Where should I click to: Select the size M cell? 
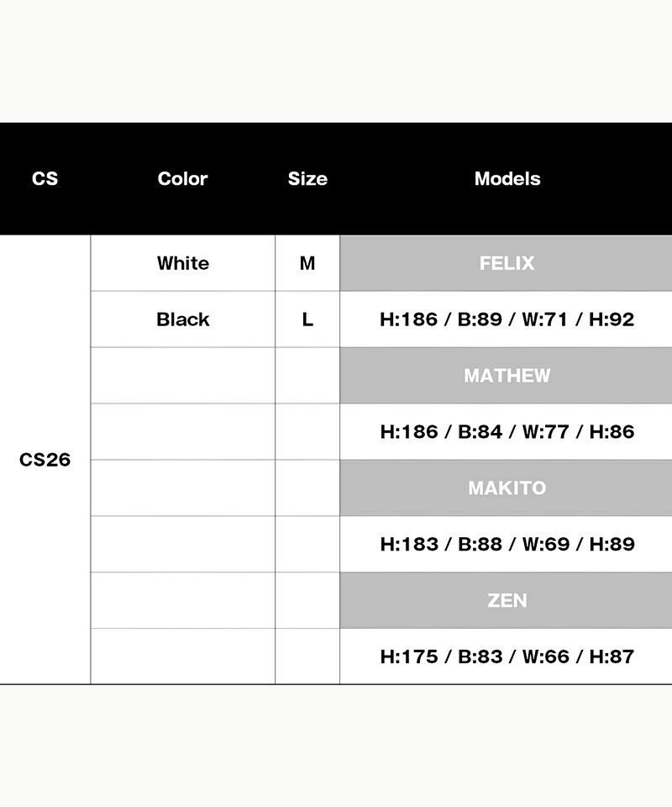click(307, 263)
